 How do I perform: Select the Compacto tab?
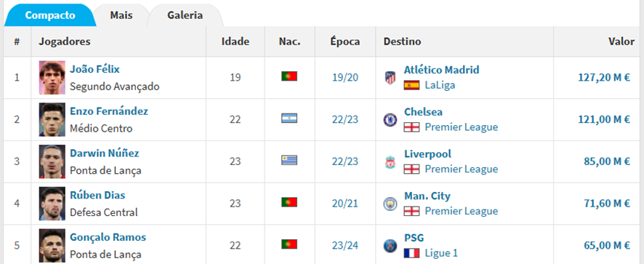click(x=50, y=15)
